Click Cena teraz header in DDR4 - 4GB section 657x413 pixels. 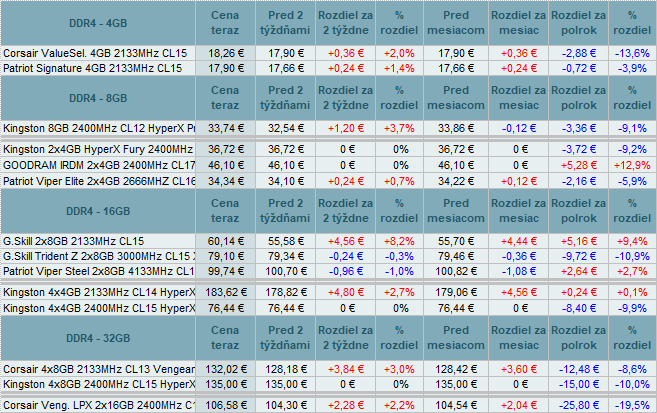coord(225,23)
